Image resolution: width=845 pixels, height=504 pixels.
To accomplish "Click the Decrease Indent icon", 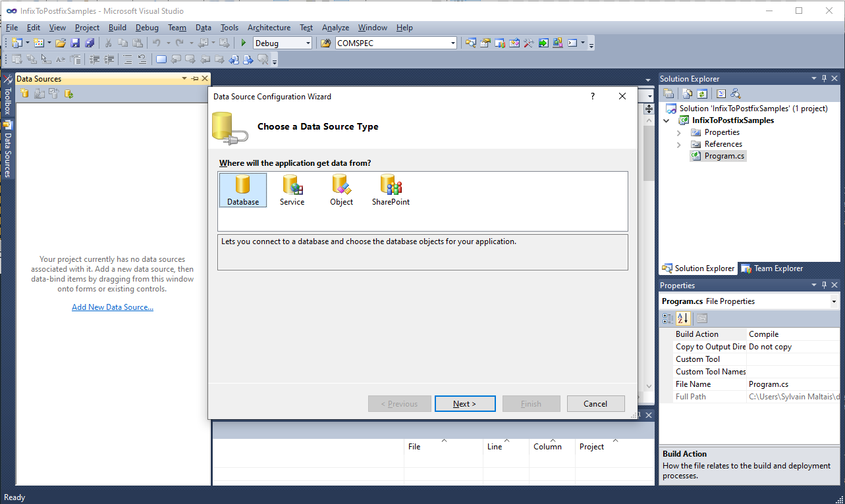I will (x=95, y=59).
